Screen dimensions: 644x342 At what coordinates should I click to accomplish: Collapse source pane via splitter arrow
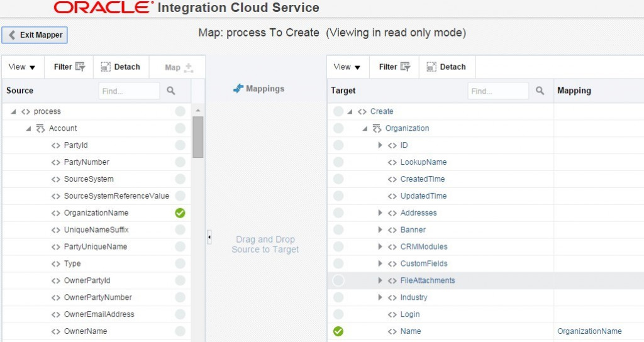(209, 237)
